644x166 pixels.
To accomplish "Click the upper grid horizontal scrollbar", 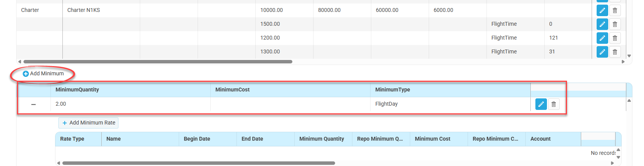I will point(158,61).
